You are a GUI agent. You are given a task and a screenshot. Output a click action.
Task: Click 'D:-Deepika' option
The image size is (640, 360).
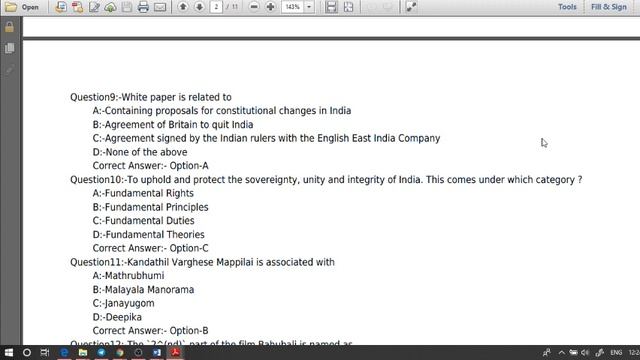pos(117,317)
